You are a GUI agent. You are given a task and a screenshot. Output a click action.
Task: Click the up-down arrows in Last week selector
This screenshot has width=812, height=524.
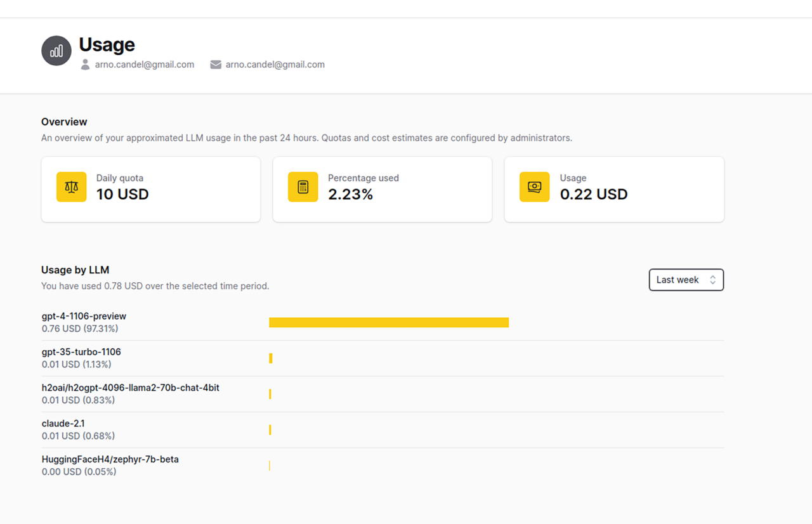click(712, 280)
